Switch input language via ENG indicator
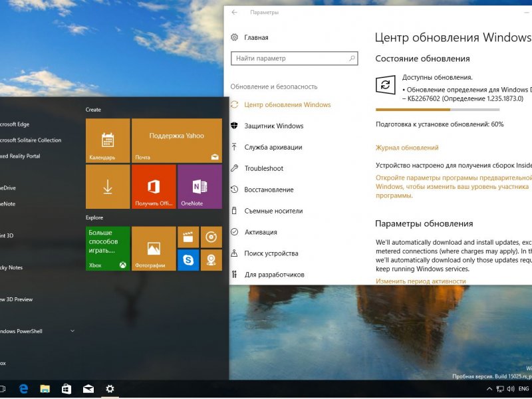Image resolution: width=532 pixels, height=399 pixels. (523, 389)
